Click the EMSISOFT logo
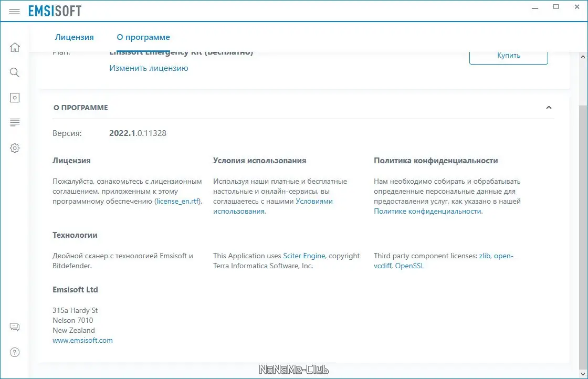Screen dimensions: 588x379 pyautogui.click(x=55, y=11)
